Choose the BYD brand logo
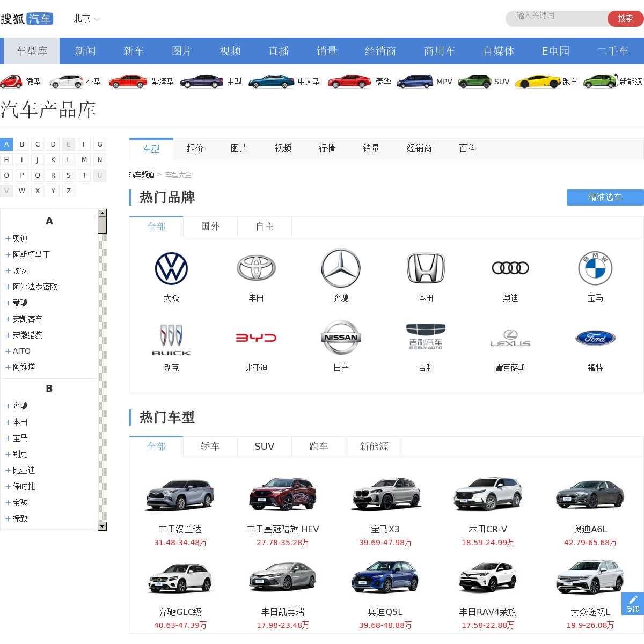Image resolution: width=644 pixels, height=644 pixels. pyautogui.click(x=256, y=338)
